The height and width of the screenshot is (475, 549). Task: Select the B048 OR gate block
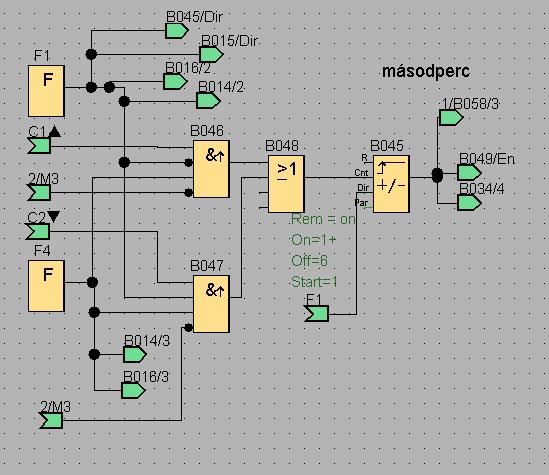click(286, 184)
